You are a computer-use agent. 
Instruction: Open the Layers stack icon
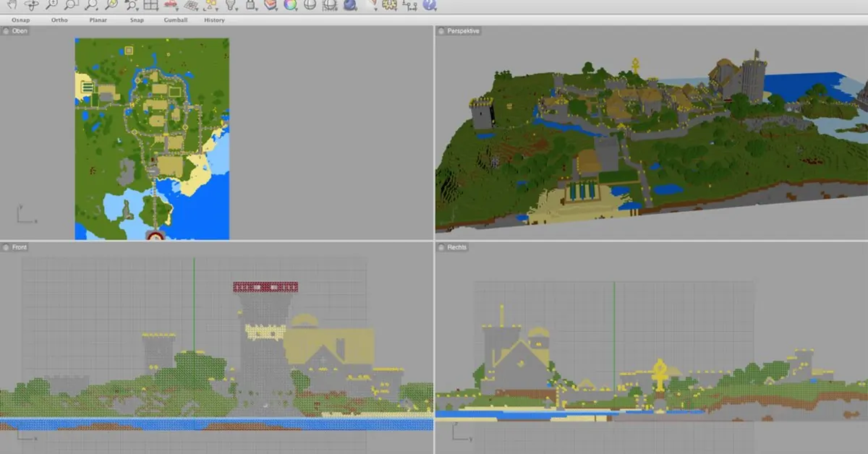[x=271, y=5]
